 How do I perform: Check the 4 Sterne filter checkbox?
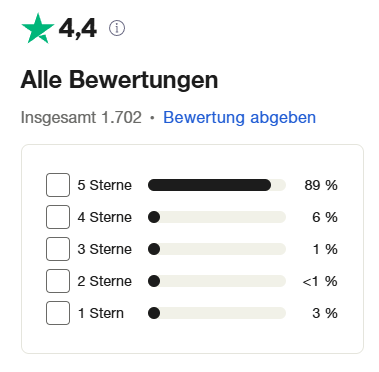click(x=58, y=217)
